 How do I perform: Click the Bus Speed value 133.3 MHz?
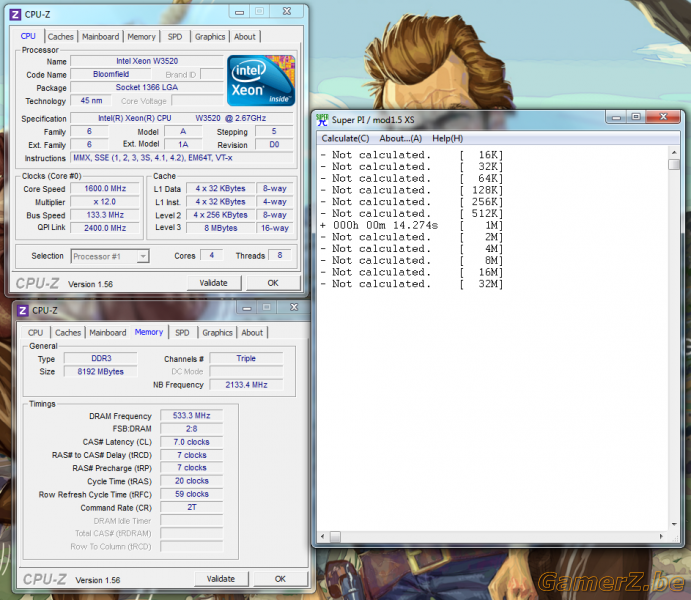105,215
